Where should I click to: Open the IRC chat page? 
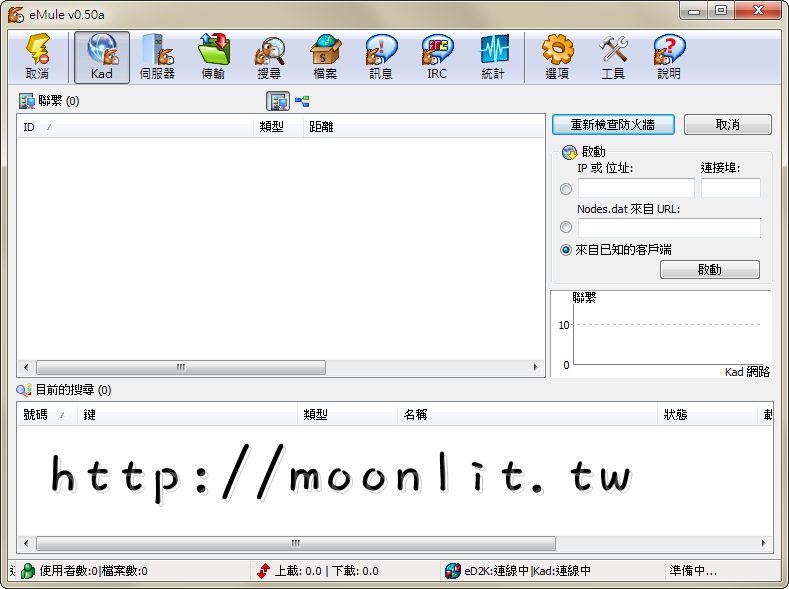tap(437, 56)
